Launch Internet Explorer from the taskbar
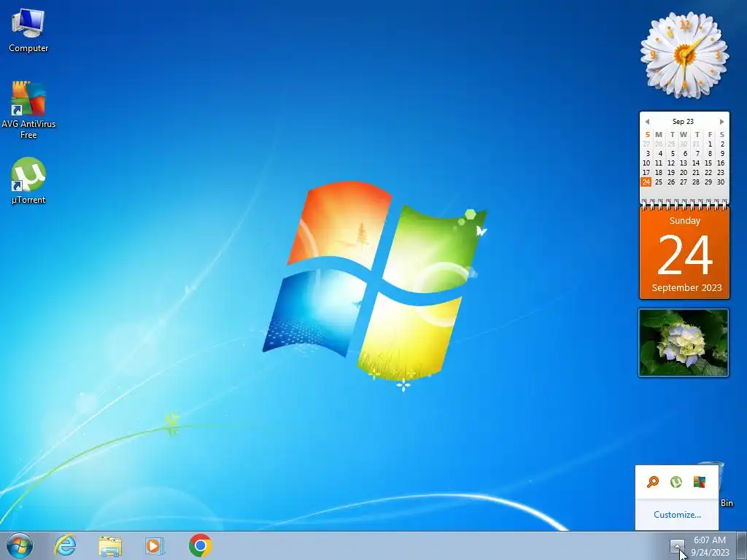Screen dimensions: 747x560 [65, 545]
